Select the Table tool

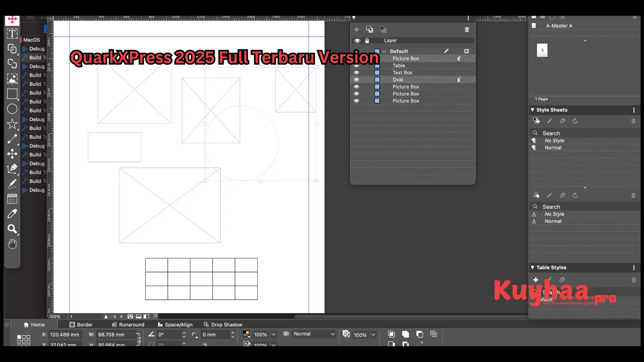point(12,199)
